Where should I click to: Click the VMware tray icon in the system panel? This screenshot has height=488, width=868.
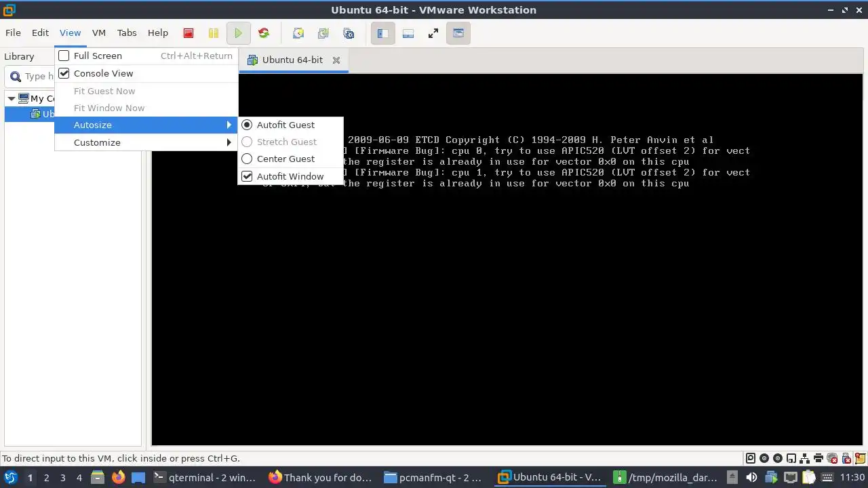[772, 477]
